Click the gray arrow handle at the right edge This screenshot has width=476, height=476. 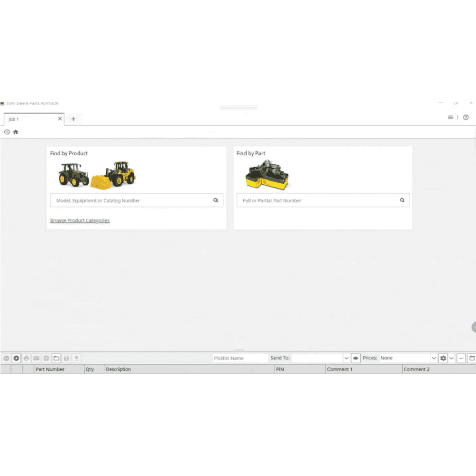point(474,327)
